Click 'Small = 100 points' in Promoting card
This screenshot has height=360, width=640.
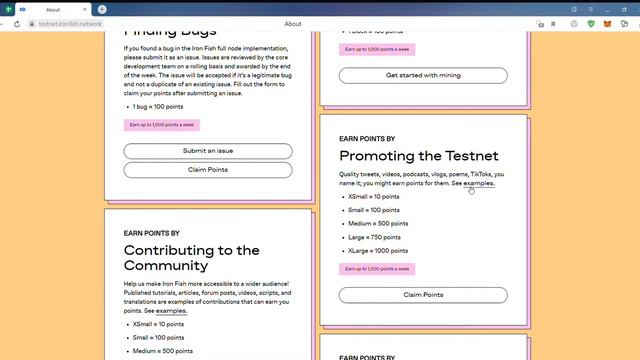coord(373,210)
